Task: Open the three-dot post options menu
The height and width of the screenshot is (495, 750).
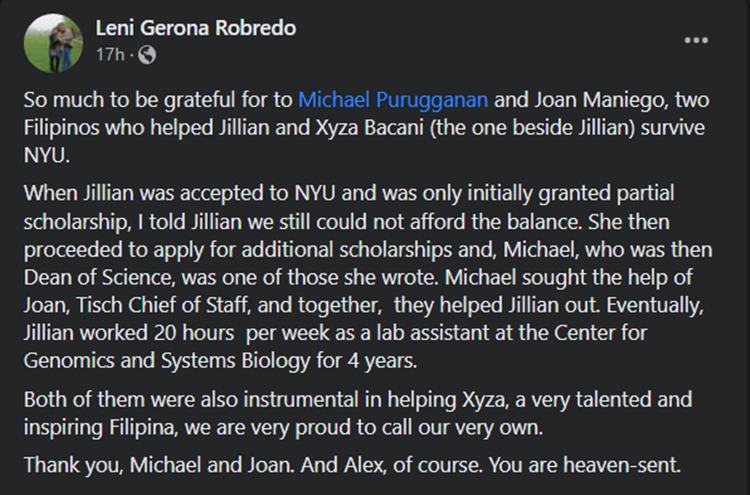Action: (696, 40)
